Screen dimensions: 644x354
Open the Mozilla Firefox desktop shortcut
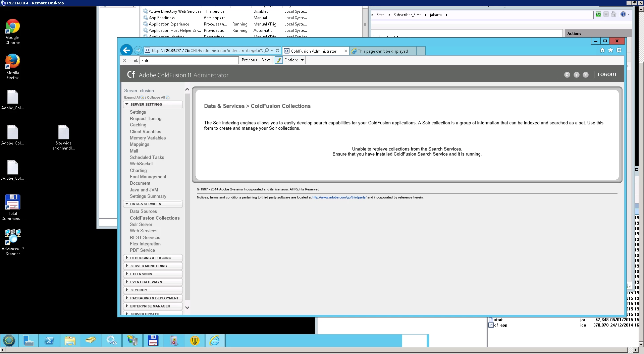(12, 67)
